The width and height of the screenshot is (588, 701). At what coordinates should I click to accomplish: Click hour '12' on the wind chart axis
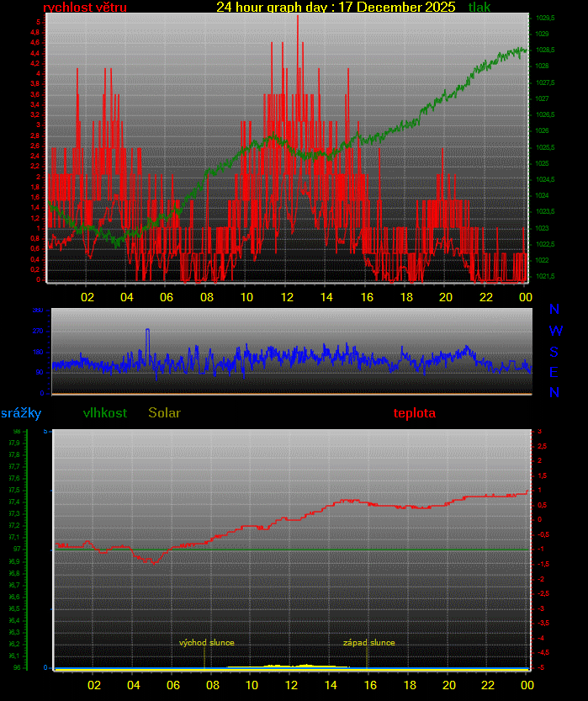point(287,297)
